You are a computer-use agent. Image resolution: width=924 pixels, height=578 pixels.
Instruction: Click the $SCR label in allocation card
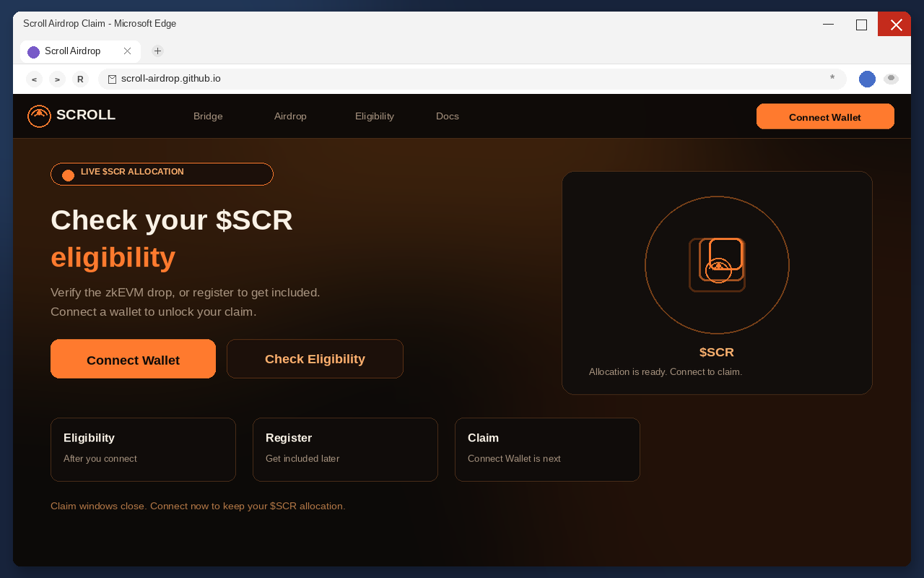tap(717, 353)
